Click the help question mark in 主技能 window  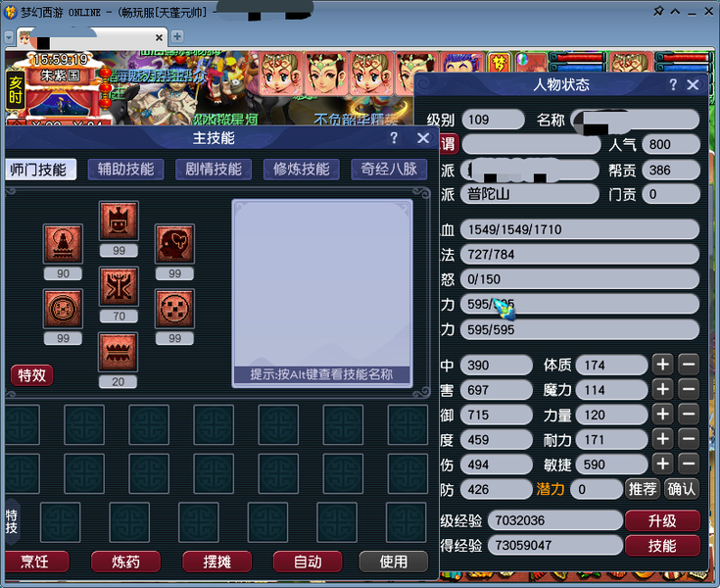click(x=394, y=138)
